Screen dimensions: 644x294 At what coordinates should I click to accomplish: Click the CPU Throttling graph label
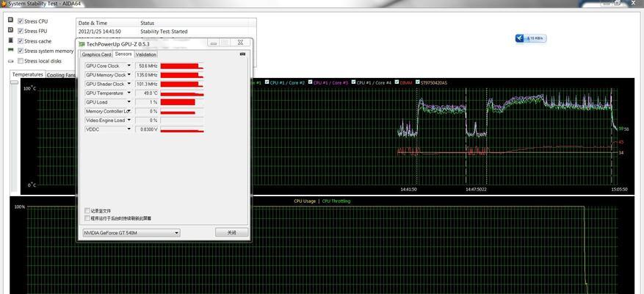(x=336, y=201)
